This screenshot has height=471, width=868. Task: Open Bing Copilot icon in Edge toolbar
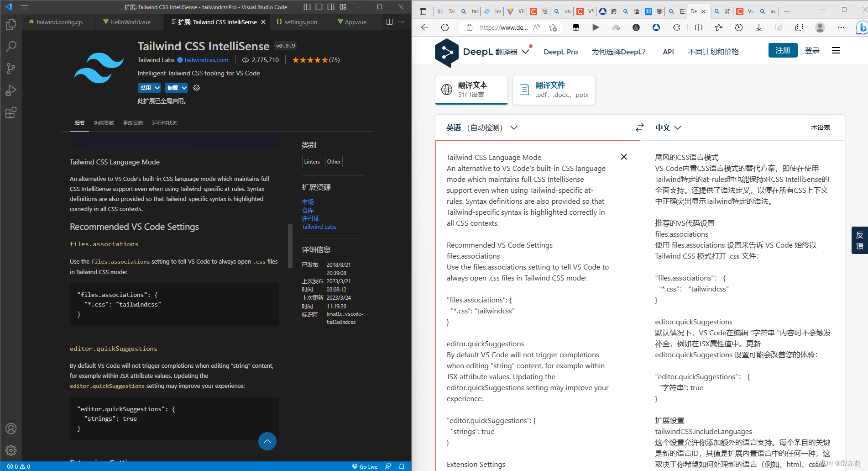tap(861, 27)
